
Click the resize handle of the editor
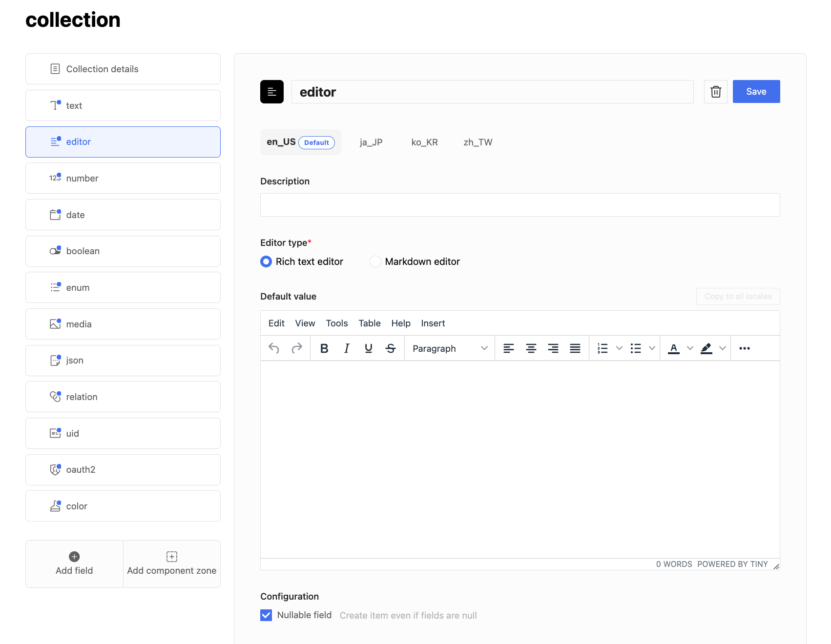tap(776, 566)
